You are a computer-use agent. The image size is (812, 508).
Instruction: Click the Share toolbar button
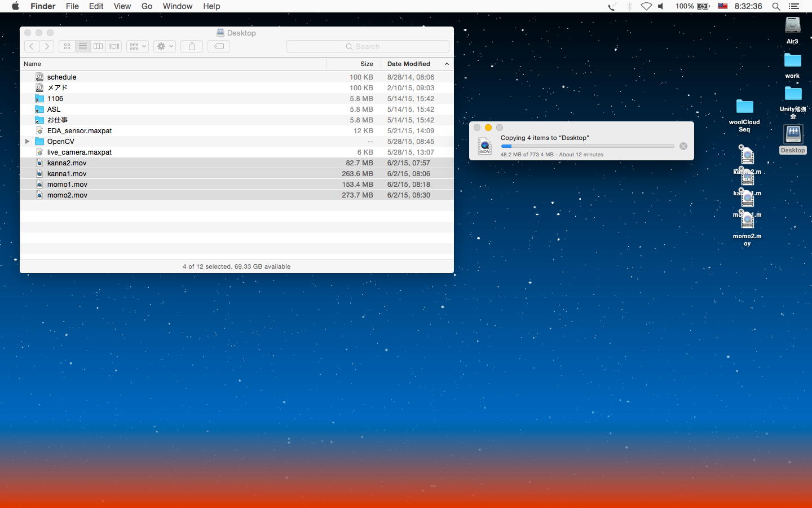tap(192, 46)
